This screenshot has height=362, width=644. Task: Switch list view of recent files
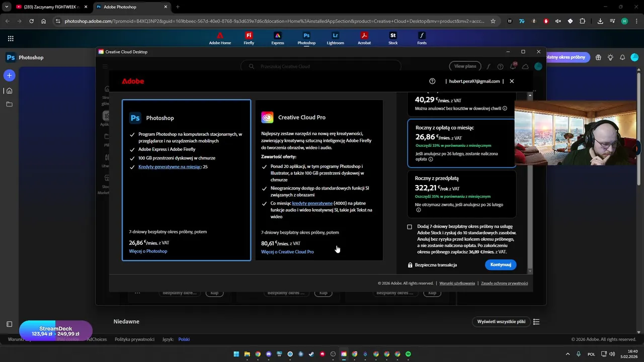(x=536, y=322)
